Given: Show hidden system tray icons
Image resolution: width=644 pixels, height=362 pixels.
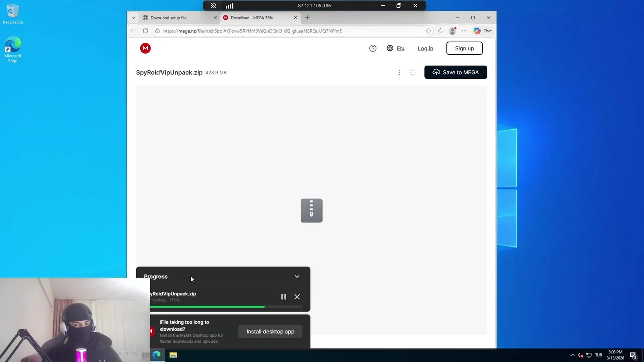Looking at the screenshot, I should coord(572,355).
